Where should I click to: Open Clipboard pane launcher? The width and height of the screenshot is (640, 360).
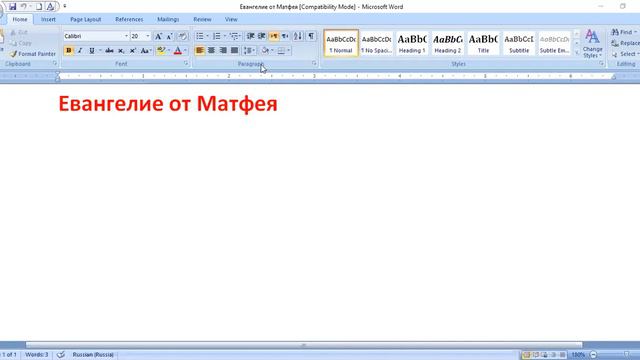[55, 64]
